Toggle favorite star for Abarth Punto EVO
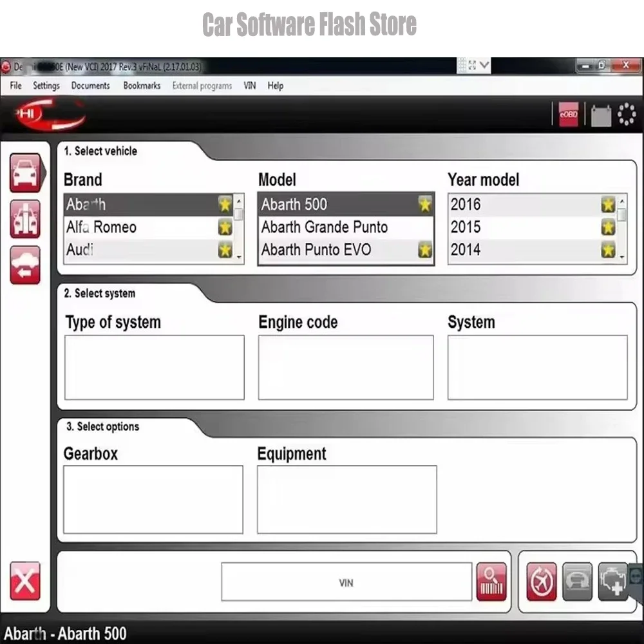The width and height of the screenshot is (644, 644). click(x=425, y=249)
